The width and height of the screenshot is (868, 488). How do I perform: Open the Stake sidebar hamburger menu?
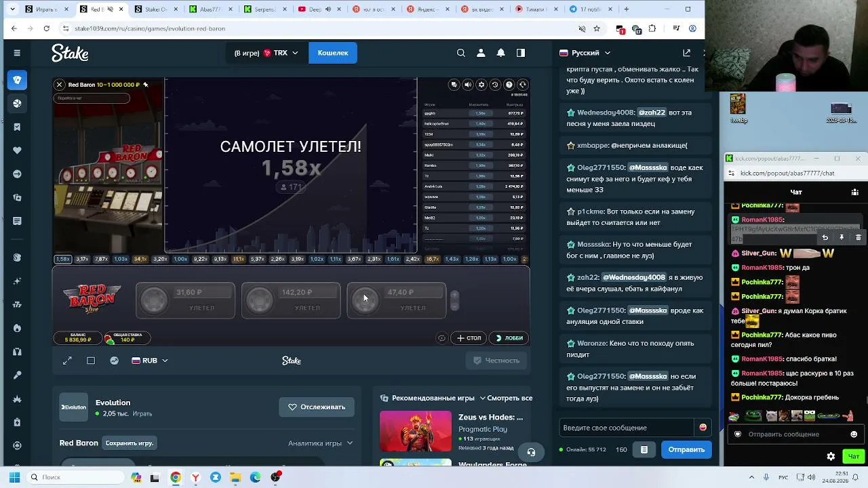coord(17,53)
